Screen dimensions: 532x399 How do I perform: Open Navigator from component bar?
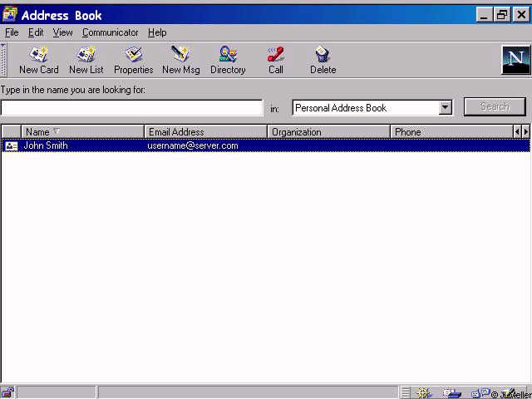coord(424,393)
